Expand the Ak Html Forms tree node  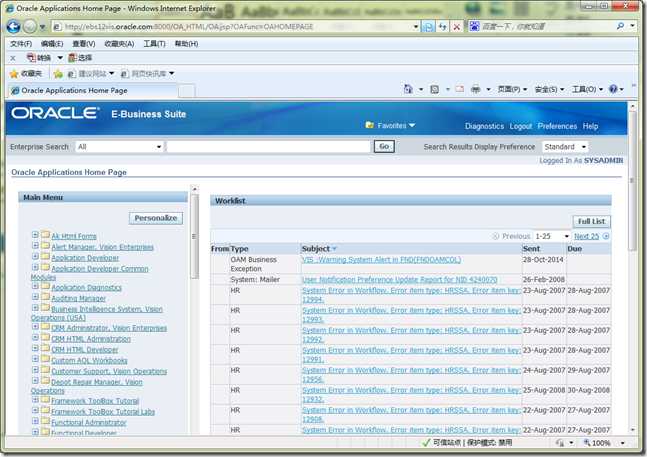(35, 235)
